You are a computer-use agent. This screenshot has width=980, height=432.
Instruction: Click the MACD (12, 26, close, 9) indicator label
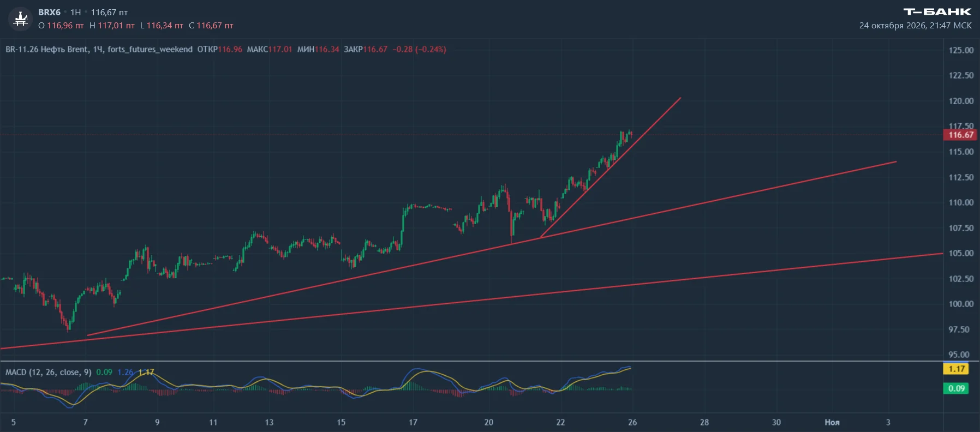pos(49,372)
